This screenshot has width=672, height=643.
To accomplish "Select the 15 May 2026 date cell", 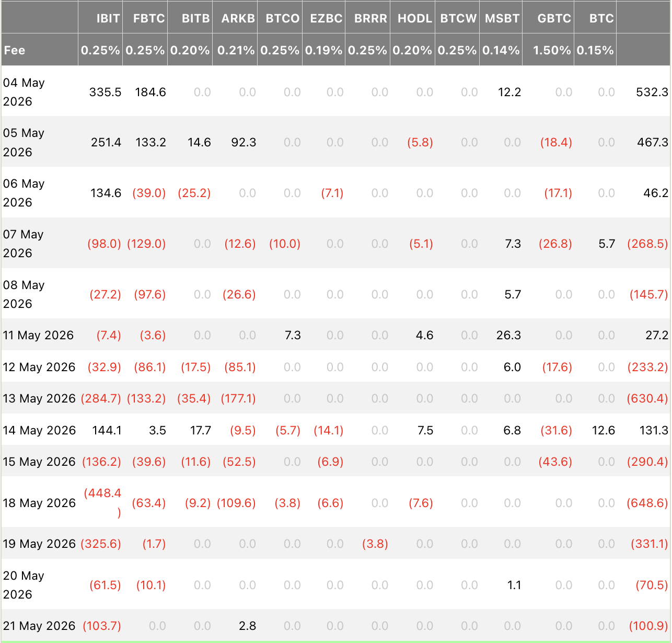I will pos(40,462).
